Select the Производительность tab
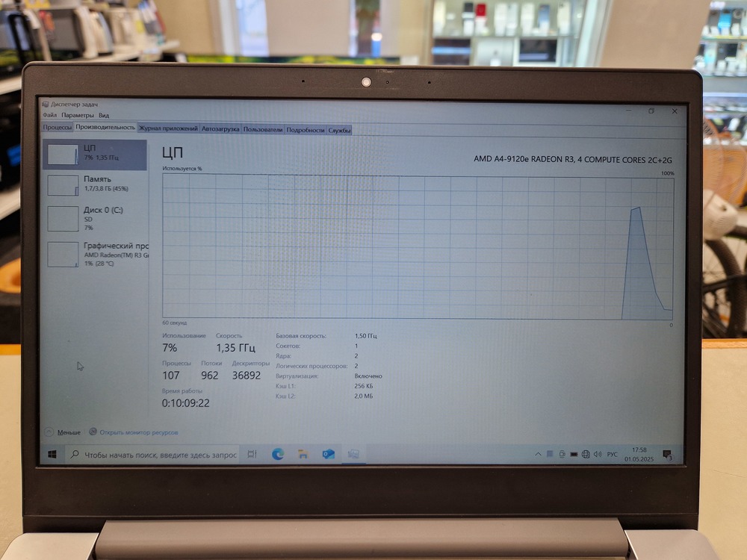This screenshot has width=747, height=560. pos(105,127)
